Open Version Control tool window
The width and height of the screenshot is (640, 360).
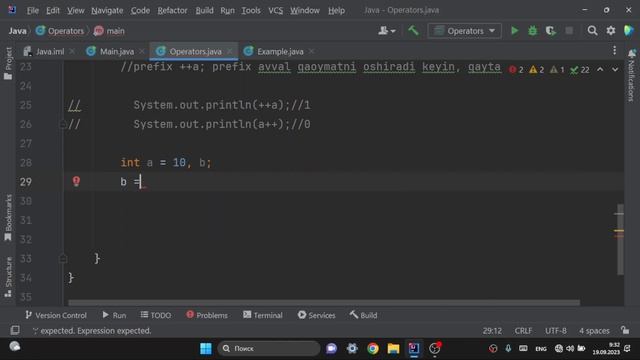(x=56, y=315)
